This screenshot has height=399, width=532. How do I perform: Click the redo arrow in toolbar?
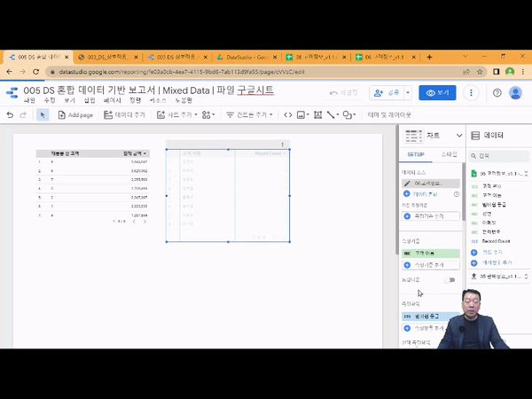(x=22, y=114)
